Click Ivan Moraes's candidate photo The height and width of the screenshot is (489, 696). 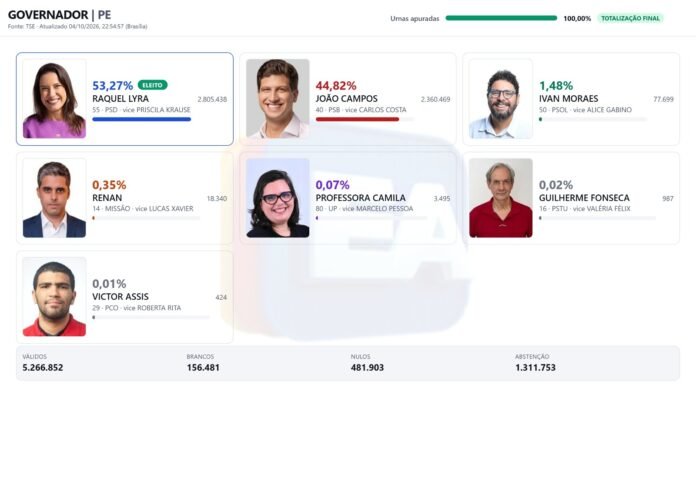501,99
